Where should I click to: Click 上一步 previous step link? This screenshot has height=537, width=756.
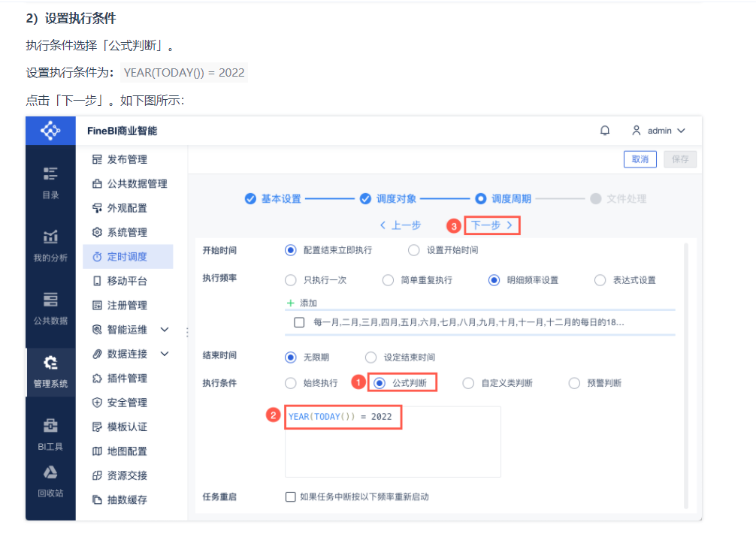[x=401, y=225]
